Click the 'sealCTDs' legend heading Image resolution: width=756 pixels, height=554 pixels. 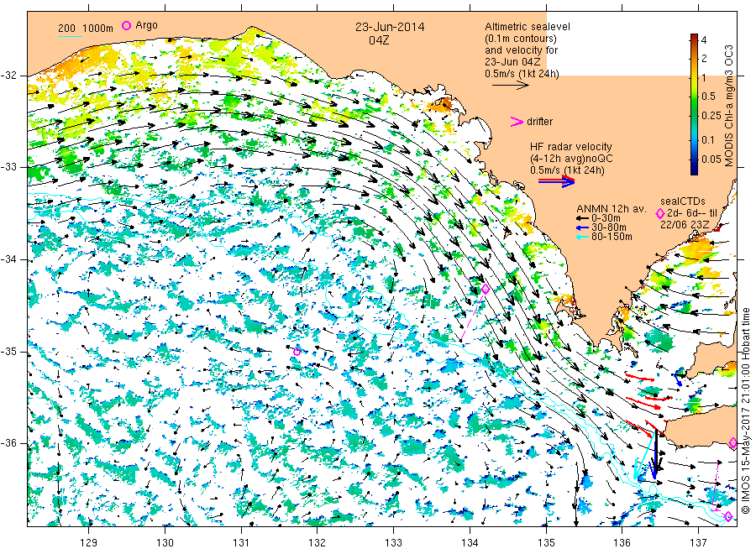point(683,201)
